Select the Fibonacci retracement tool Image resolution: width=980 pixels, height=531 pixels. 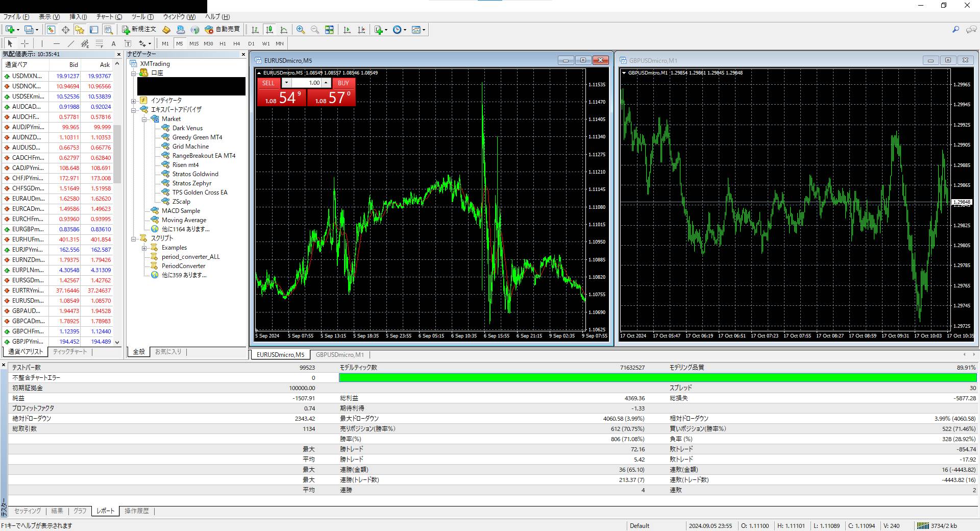point(99,43)
